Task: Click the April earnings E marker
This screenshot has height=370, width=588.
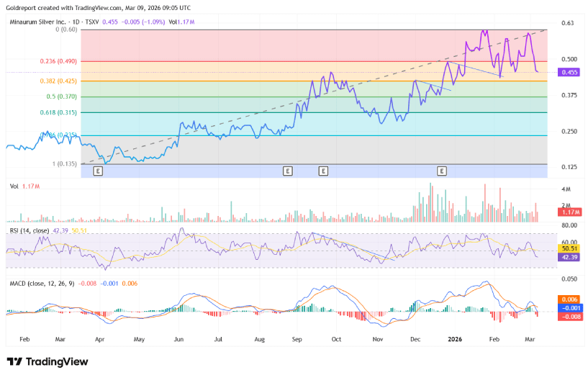Action: (x=97, y=171)
